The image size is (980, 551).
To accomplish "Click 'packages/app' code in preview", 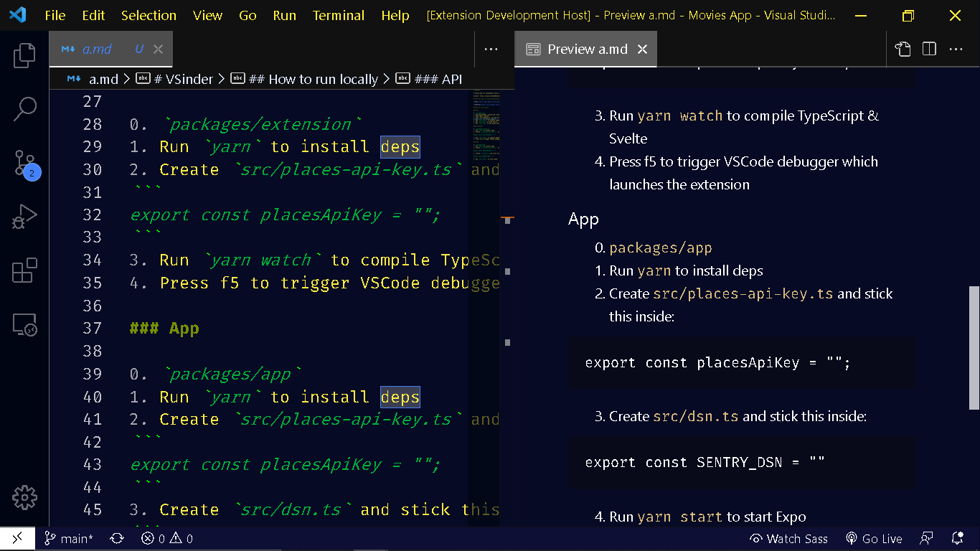I will click(x=661, y=248).
